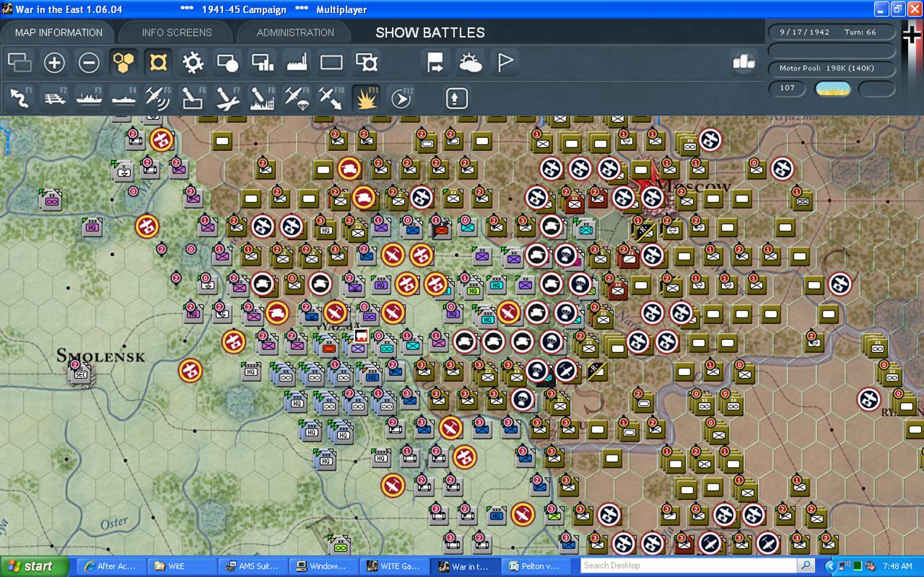Click the flag-with-arrow toolbar icon
The height and width of the screenshot is (577, 924).
point(436,63)
